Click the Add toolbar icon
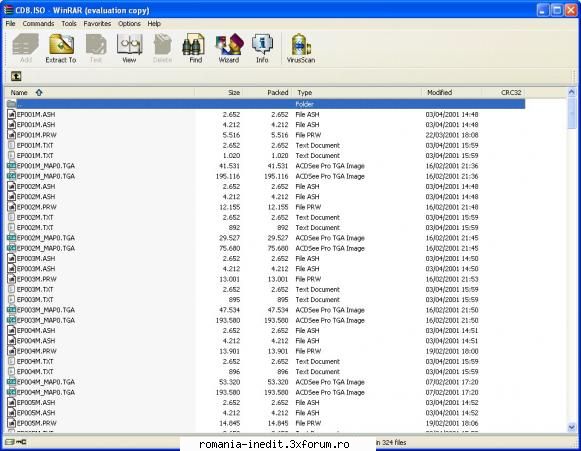Screen dimensions: 581x451 point(26,44)
